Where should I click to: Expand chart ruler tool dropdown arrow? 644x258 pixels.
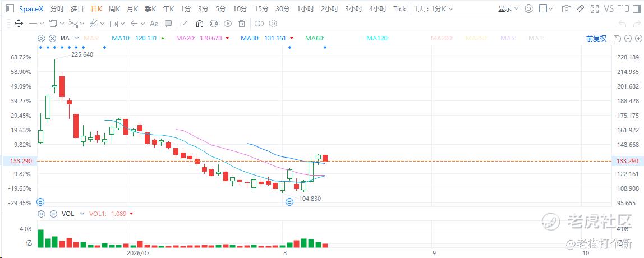point(102,24)
